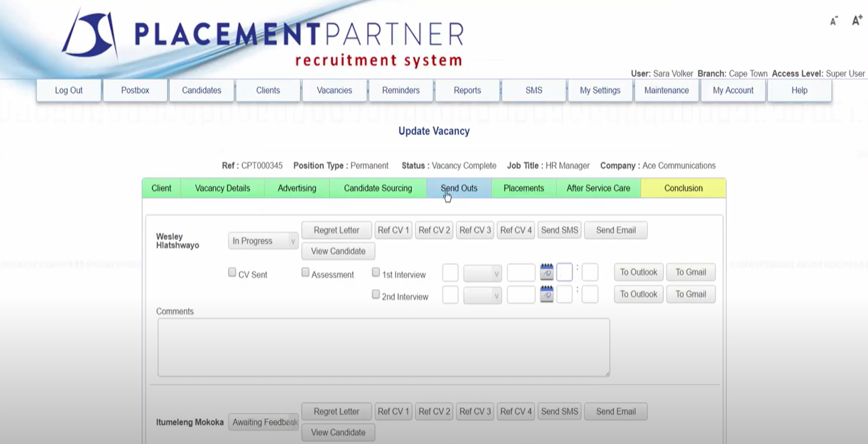The height and width of the screenshot is (444, 868).
Task: Open the Reports menu
Action: [467, 90]
